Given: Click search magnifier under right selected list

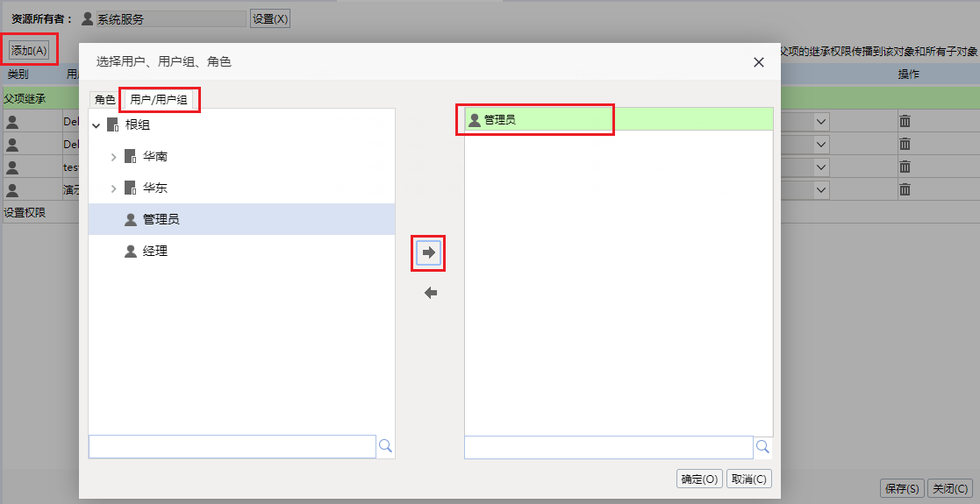Looking at the screenshot, I should (x=762, y=446).
